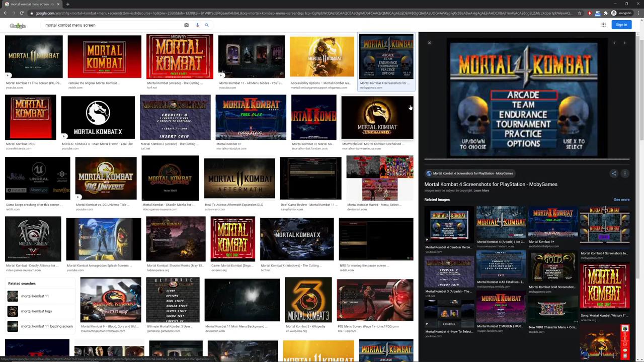Bookmark this page with the star icon

pyautogui.click(x=579, y=13)
